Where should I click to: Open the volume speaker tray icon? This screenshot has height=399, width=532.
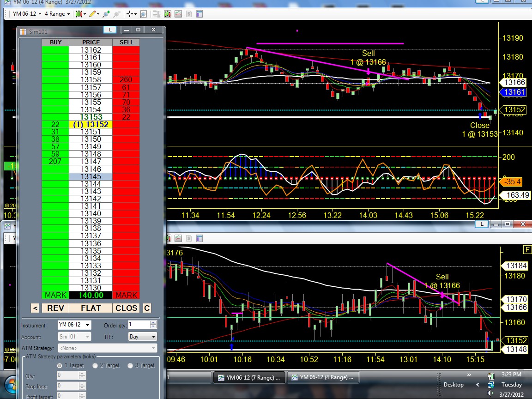(490, 393)
